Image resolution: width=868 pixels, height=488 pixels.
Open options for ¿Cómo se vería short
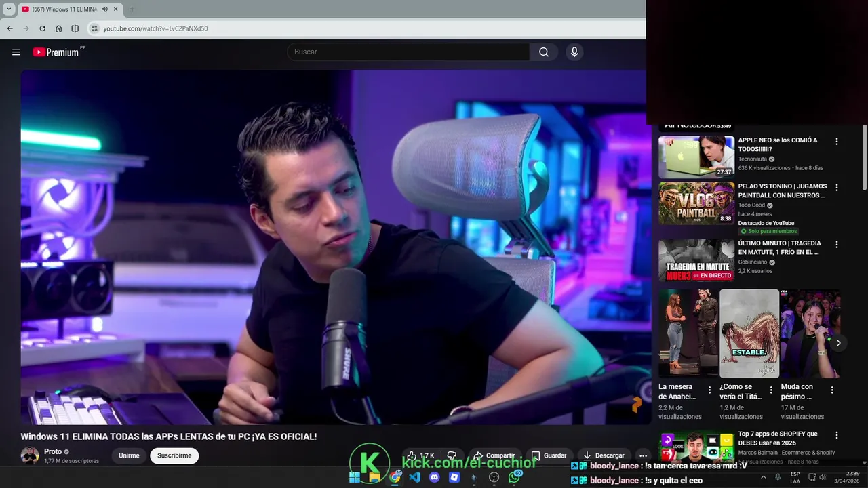(x=771, y=390)
